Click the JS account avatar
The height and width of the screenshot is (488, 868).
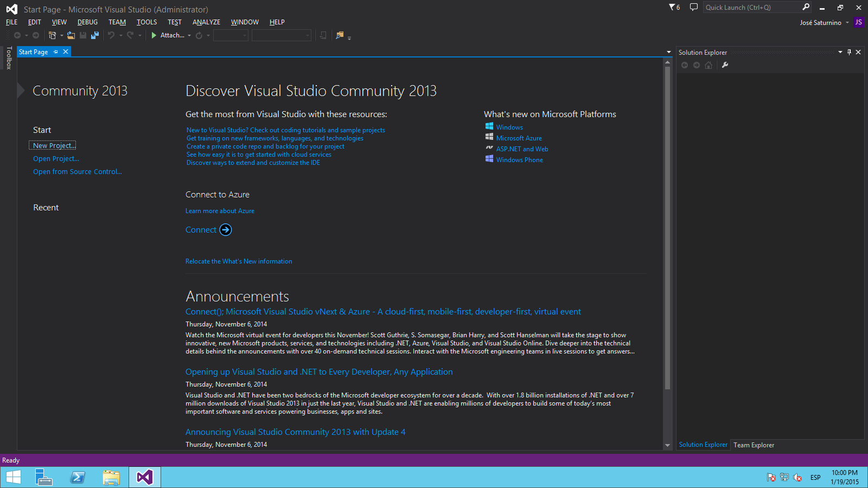click(858, 22)
